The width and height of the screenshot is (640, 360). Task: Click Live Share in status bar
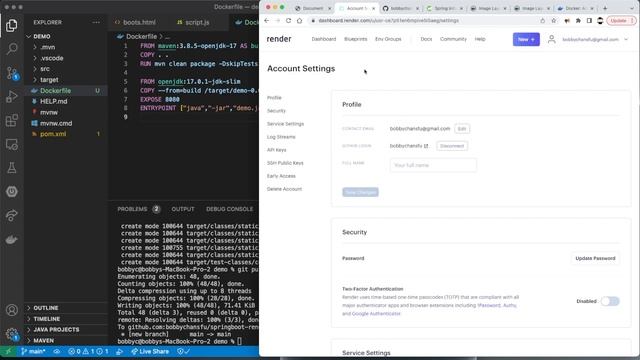pos(150,351)
